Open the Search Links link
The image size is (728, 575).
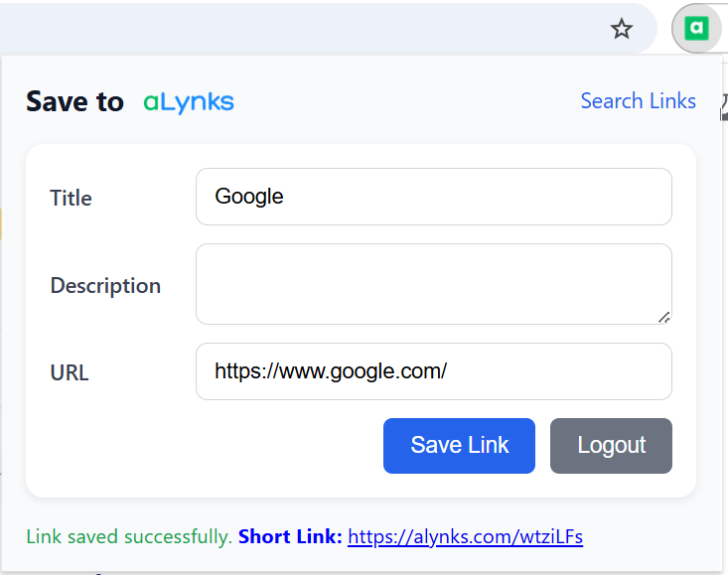click(x=638, y=101)
